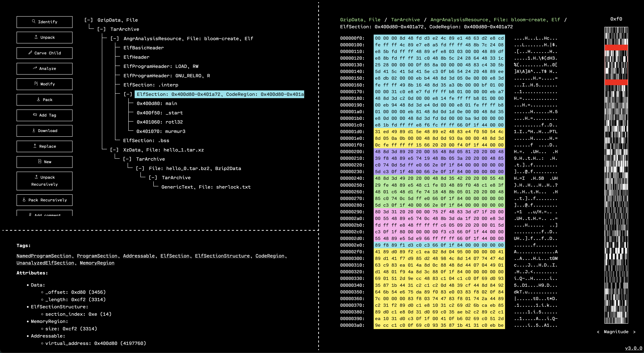Click the Pack icon button
Screen dimensions: 644x353
click(x=38, y=99)
